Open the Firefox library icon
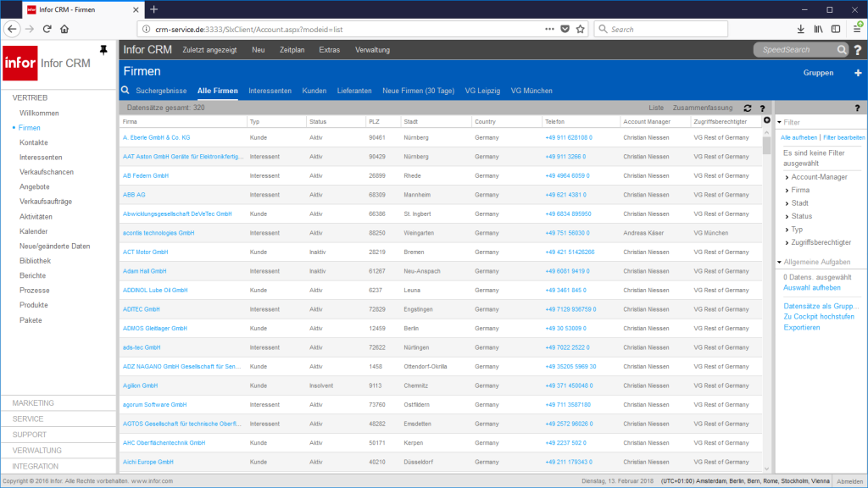 coord(818,28)
